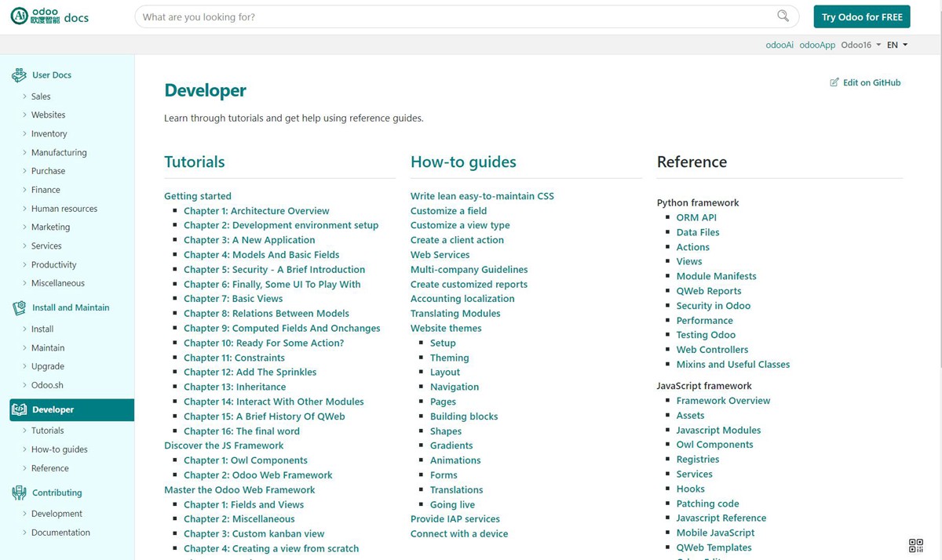
Task: Click the Contributing section icon
Action: (19, 493)
